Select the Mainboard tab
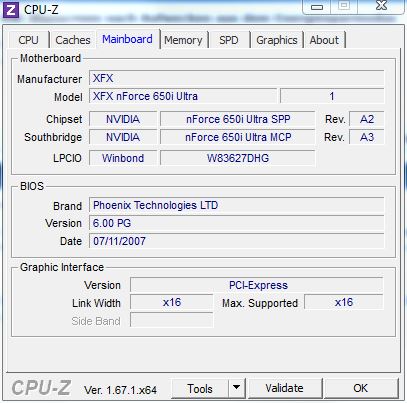The image size is (407, 403). (x=127, y=39)
